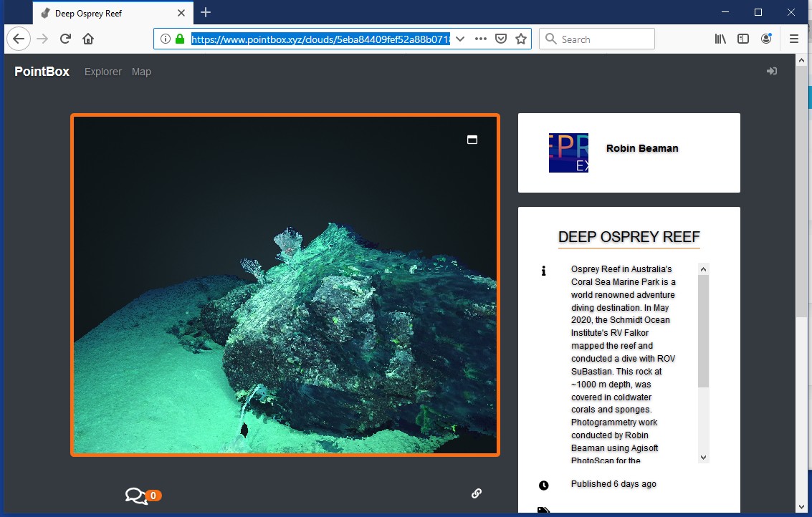Open Robin Beaman's profile
This screenshot has height=517, width=812.
point(642,148)
